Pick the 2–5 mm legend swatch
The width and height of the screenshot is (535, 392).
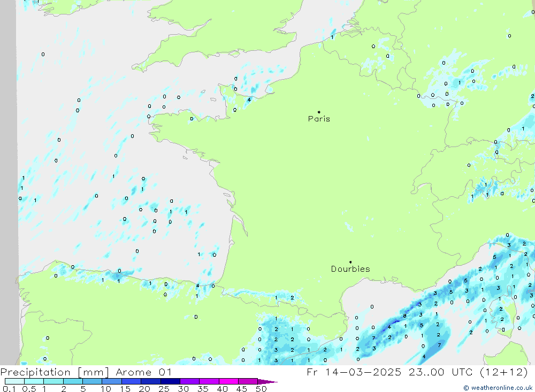click(73, 381)
